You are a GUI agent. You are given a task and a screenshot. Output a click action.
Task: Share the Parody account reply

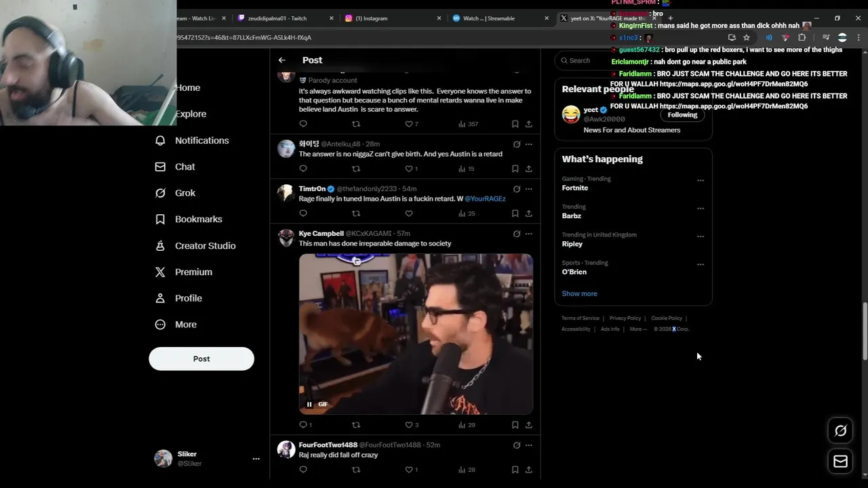click(x=529, y=124)
